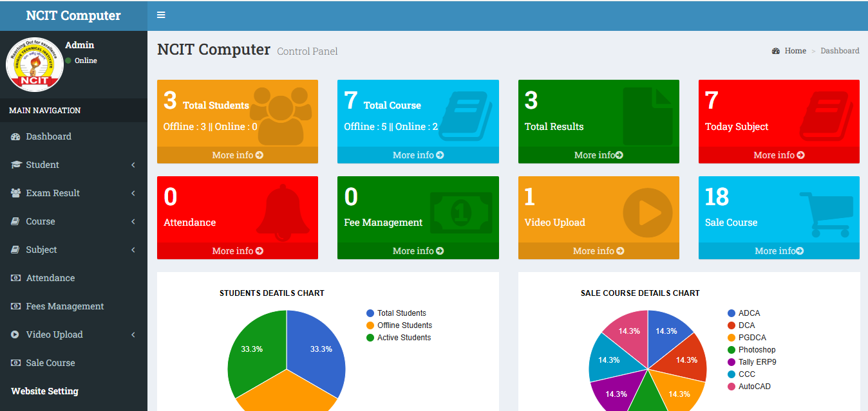This screenshot has width=868, height=411.
Task: Open Fees Management in the sidebar
Action: 64,306
